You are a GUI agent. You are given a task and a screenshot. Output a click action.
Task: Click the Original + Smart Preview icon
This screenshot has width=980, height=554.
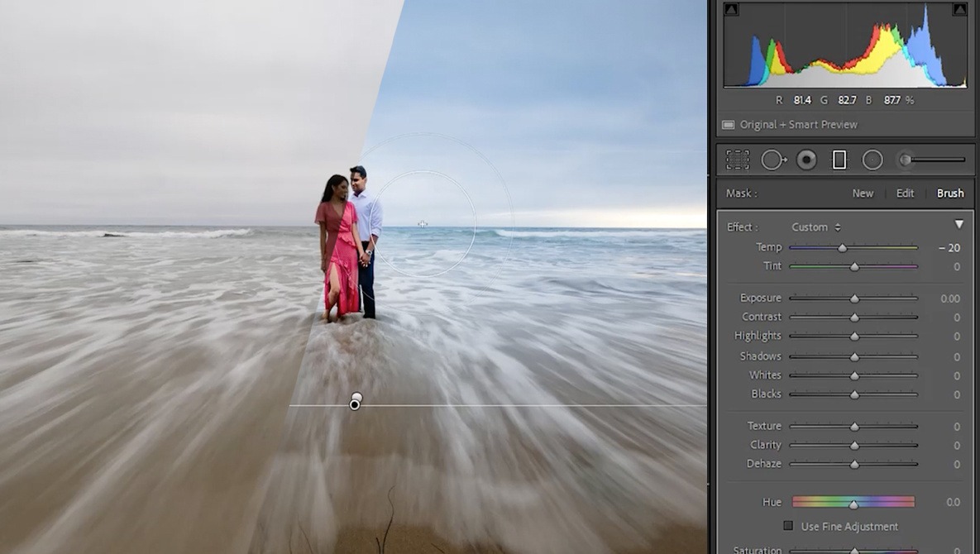pyautogui.click(x=728, y=125)
